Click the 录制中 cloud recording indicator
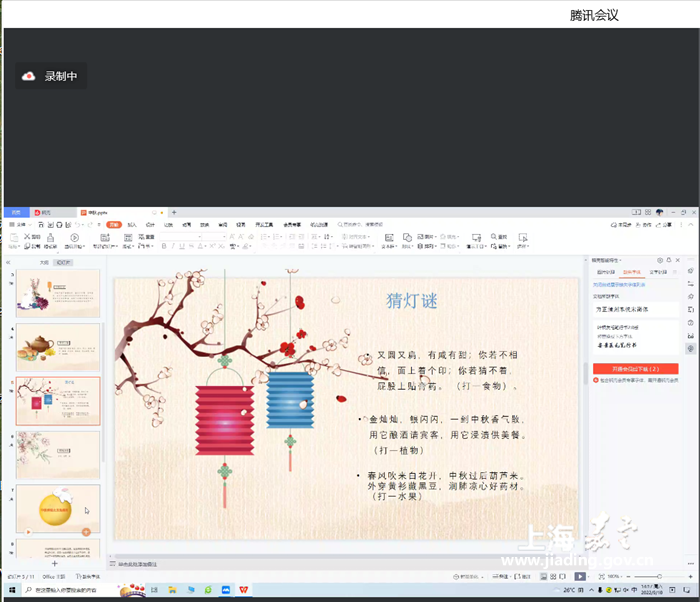Screen dimensions: 700x602 click(x=50, y=76)
